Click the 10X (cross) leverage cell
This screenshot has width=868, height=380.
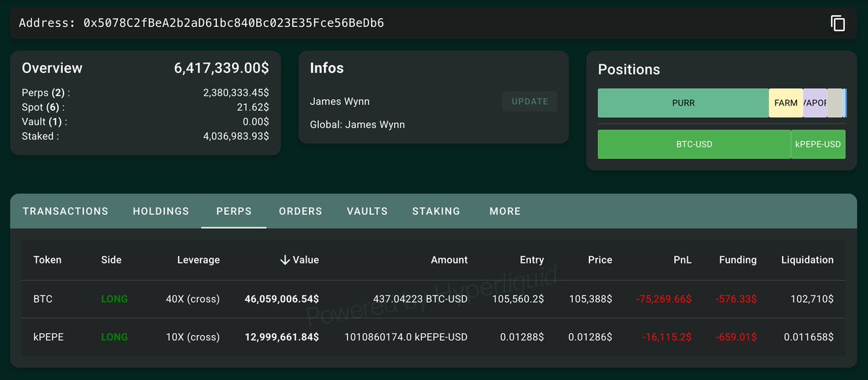pos(193,337)
